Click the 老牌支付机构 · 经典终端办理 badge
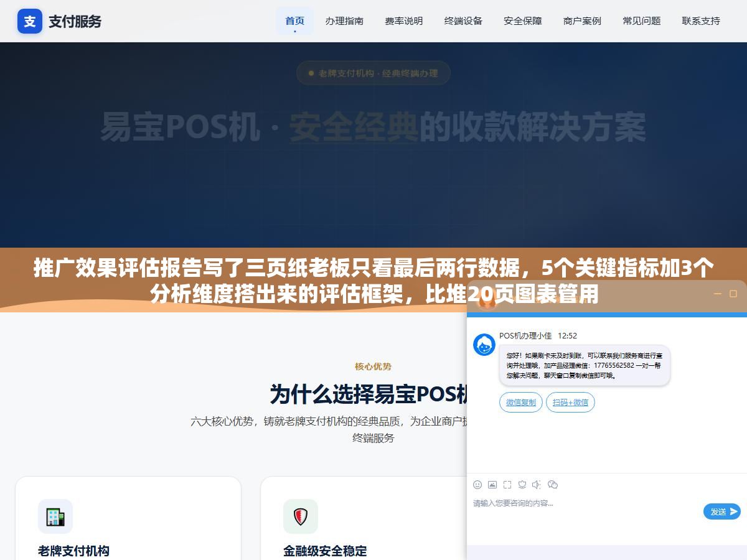747x560 pixels. [374, 73]
